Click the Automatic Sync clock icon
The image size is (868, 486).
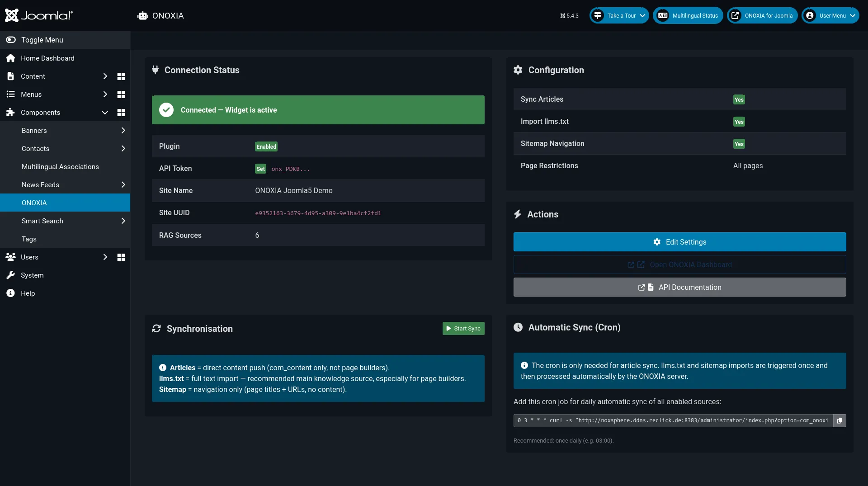[x=518, y=327]
